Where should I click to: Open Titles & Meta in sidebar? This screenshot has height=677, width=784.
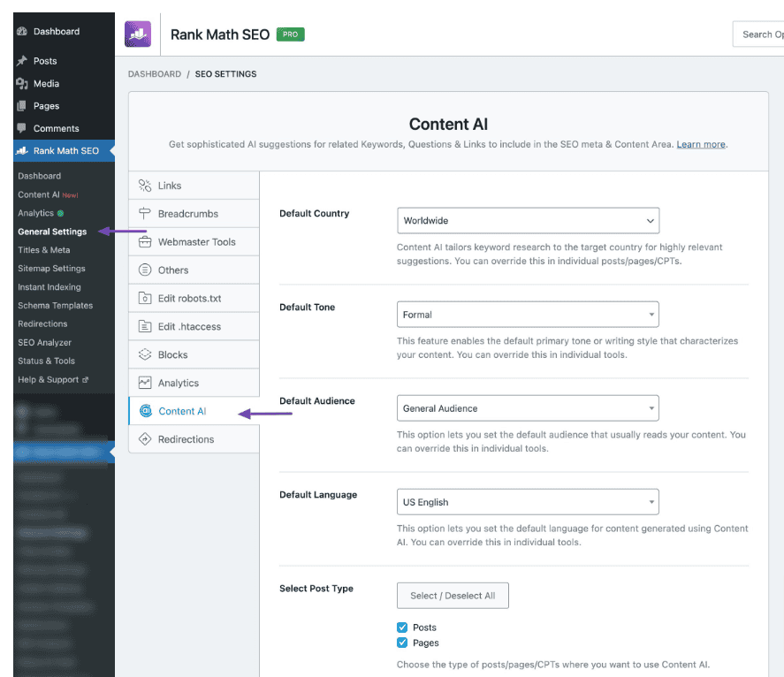(44, 250)
